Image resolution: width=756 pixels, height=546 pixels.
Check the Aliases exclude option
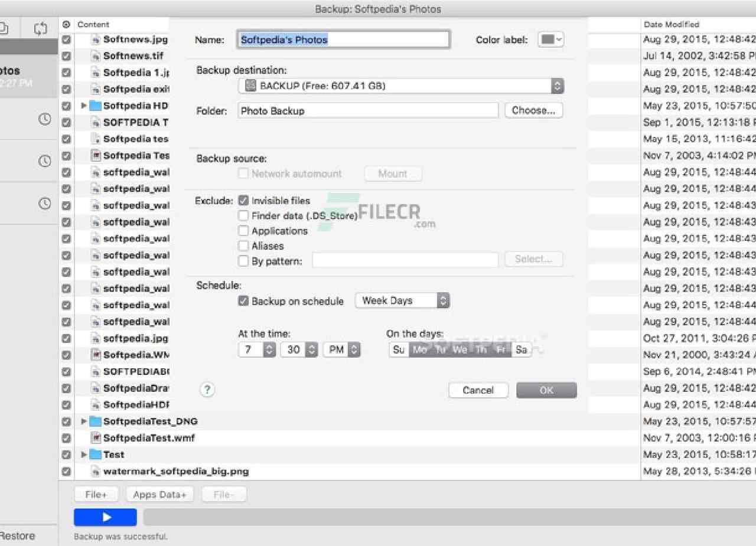point(243,246)
